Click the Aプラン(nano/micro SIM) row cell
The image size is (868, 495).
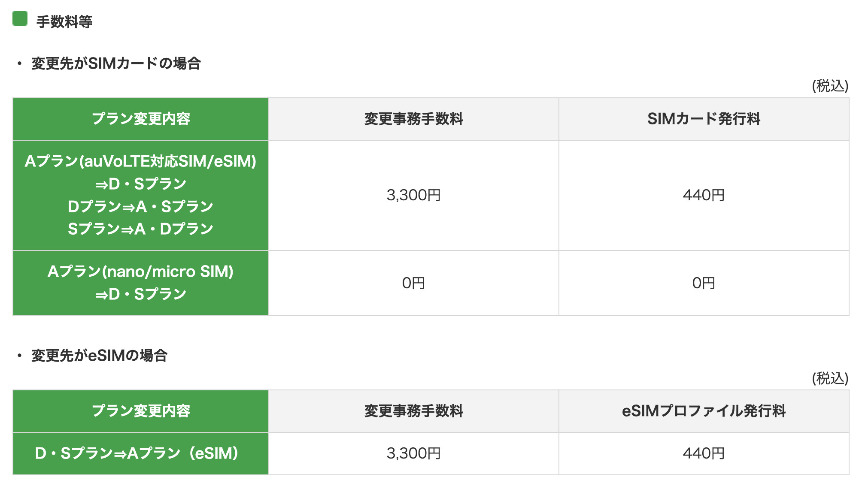pos(141,272)
